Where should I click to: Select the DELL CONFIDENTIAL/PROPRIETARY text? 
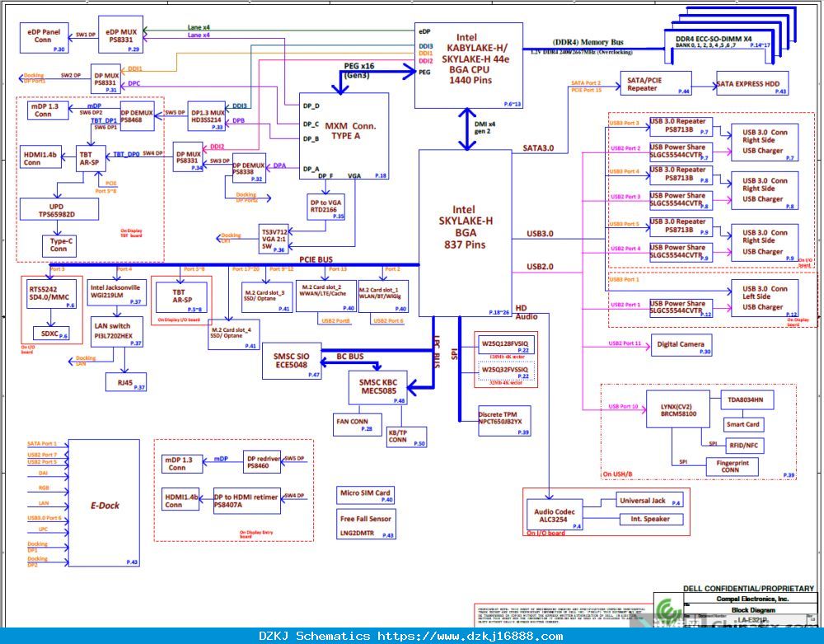tap(748, 588)
